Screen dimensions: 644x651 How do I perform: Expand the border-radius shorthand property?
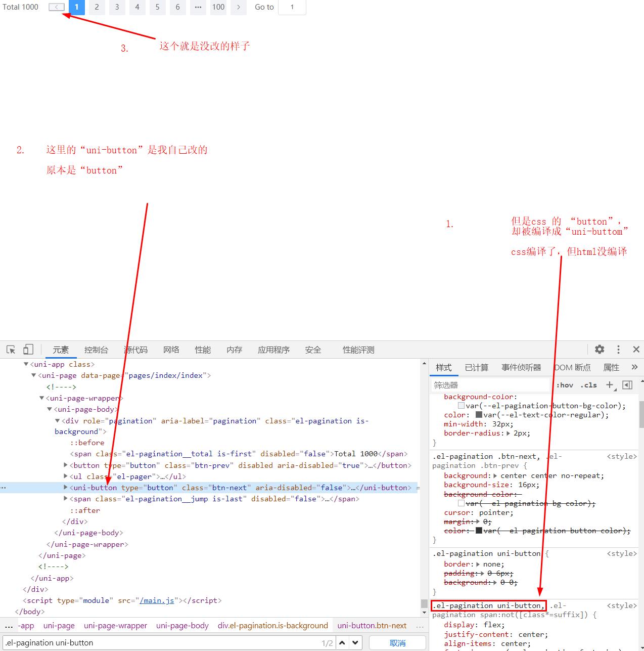click(x=509, y=433)
